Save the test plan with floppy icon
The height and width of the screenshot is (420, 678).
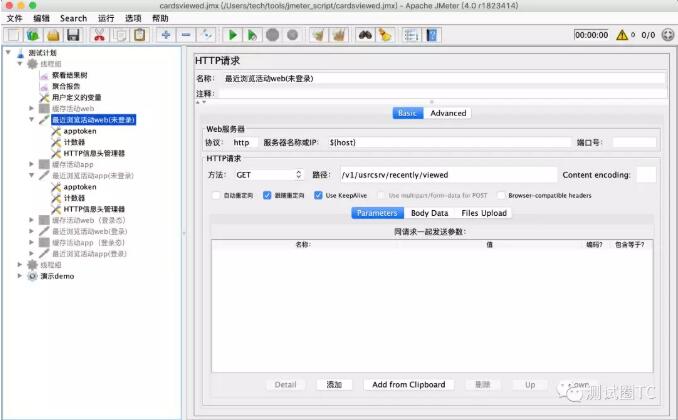(73, 35)
